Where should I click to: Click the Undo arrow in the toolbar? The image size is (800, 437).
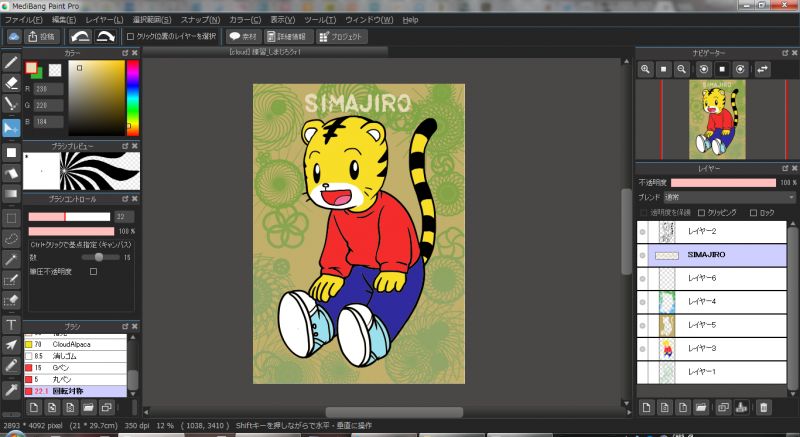pyautogui.click(x=80, y=37)
